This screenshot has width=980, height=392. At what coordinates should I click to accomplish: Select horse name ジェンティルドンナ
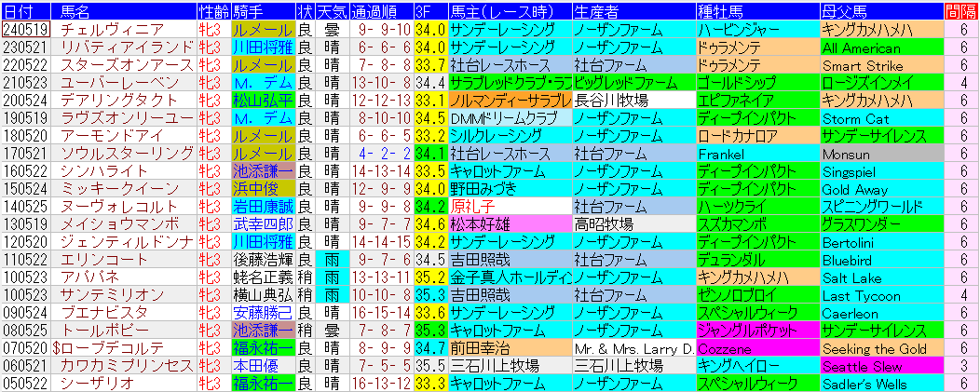pyautogui.click(x=127, y=242)
